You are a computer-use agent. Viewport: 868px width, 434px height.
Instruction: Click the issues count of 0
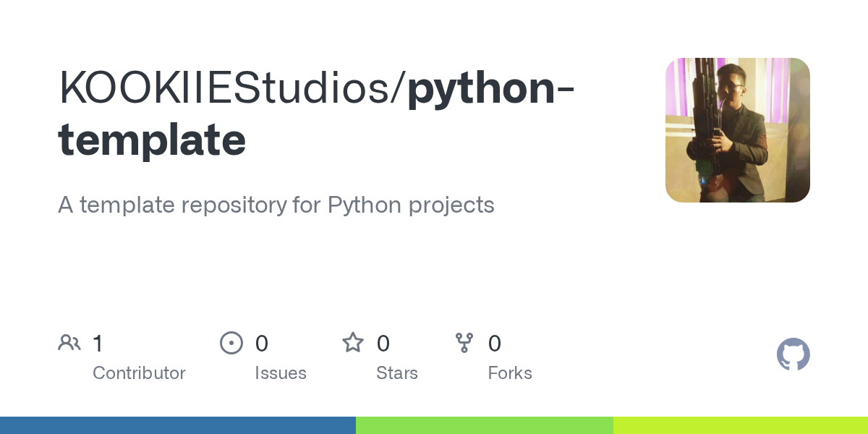tap(262, 344)
